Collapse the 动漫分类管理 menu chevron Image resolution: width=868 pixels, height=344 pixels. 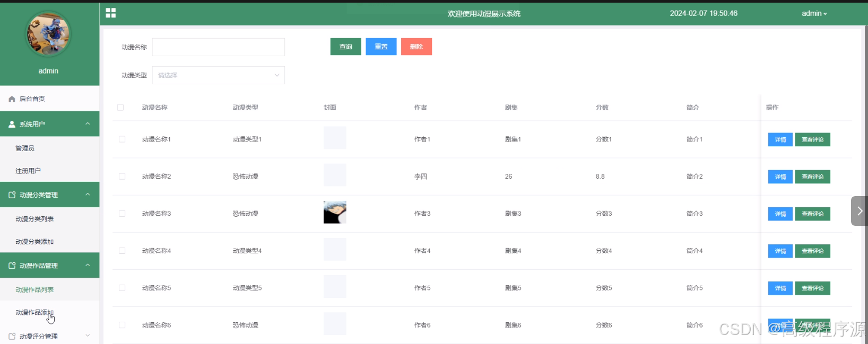pyautogui.click(x=88, y=195)
